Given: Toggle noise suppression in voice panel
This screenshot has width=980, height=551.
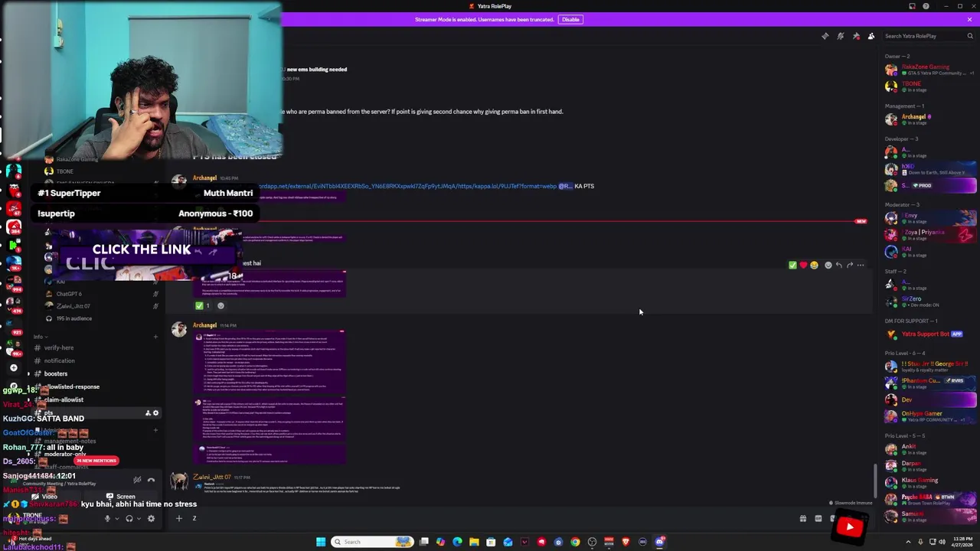Looking at the screenshot, I should tap(137, 480).
